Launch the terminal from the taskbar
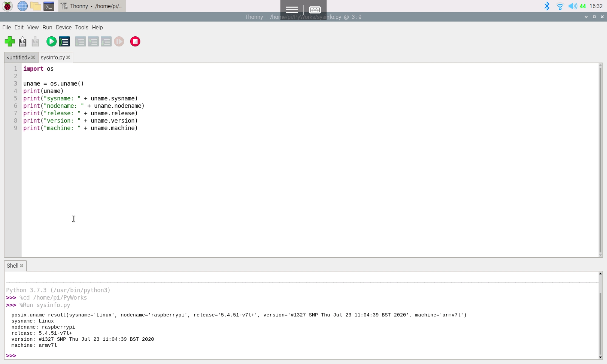Screen dimensions: 607x364 coord(49,6)
